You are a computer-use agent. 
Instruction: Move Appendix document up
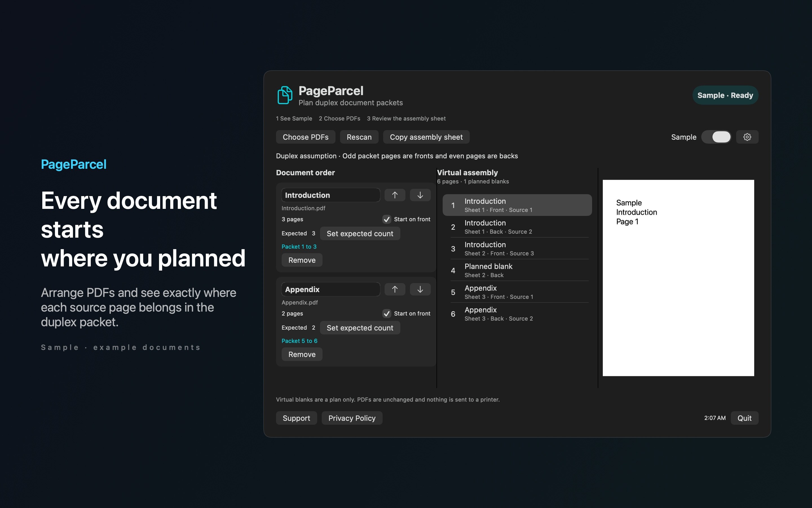[395, 289]
